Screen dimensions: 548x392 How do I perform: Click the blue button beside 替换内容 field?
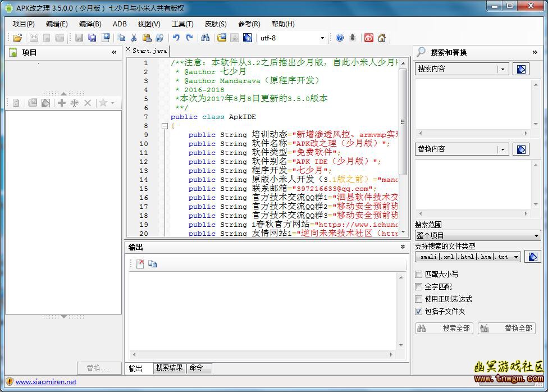(520, 149)
